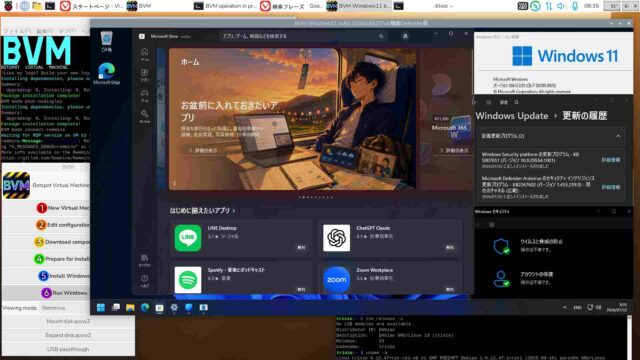Open File Explorer in VM taskbar
The image size is (640, 360).
(130, 307)
